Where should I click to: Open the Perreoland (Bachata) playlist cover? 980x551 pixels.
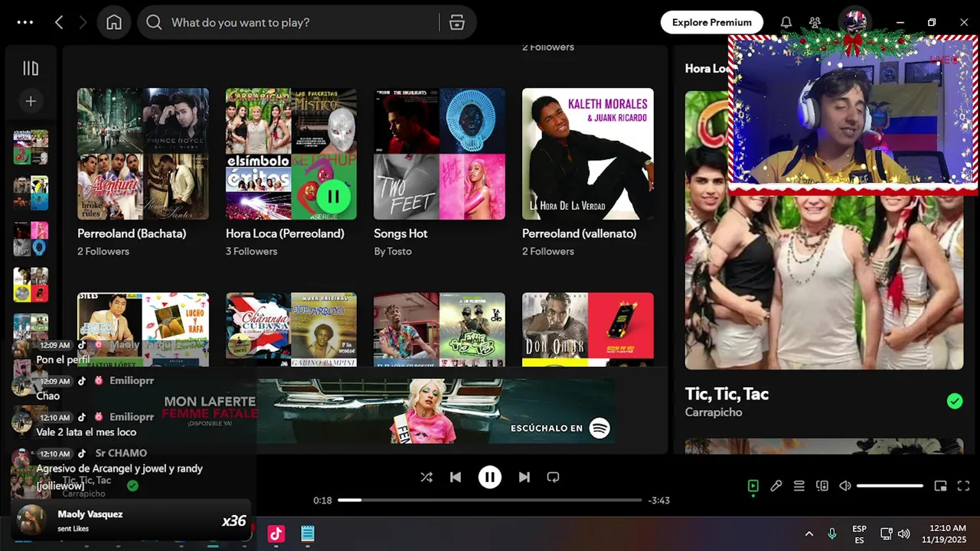tap(143, 154)
